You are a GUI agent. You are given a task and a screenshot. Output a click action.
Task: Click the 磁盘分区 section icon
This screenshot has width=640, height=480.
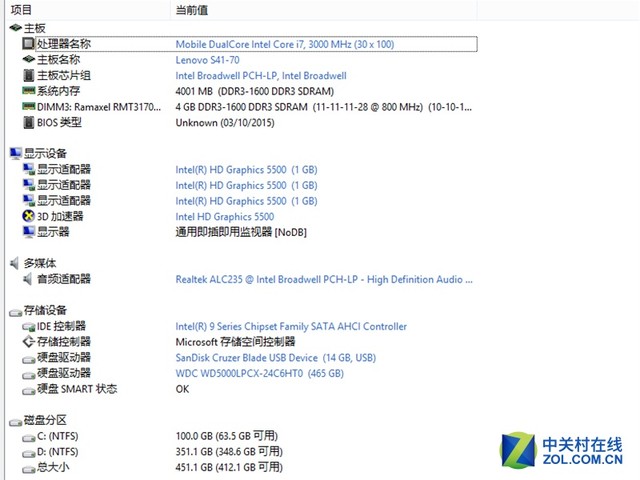coord(16,422)
